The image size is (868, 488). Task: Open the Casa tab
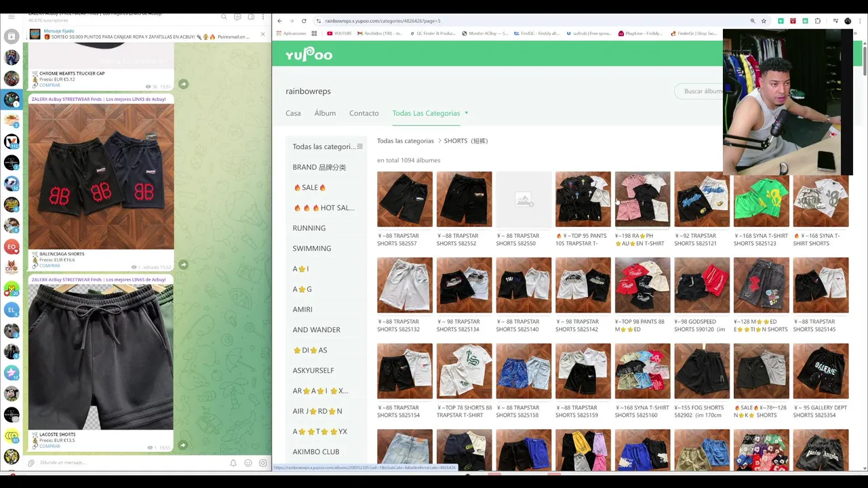[293, 113]
